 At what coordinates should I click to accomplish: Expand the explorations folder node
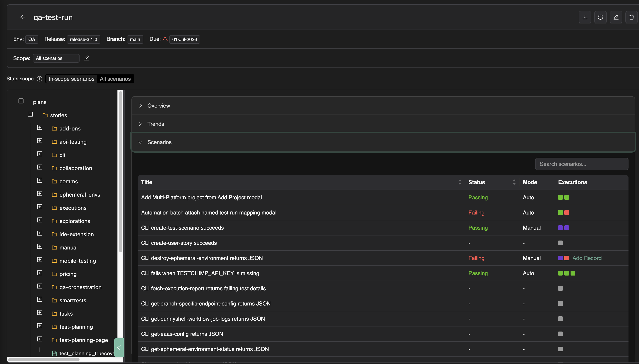pyautogui.click(x=39, y=220)
